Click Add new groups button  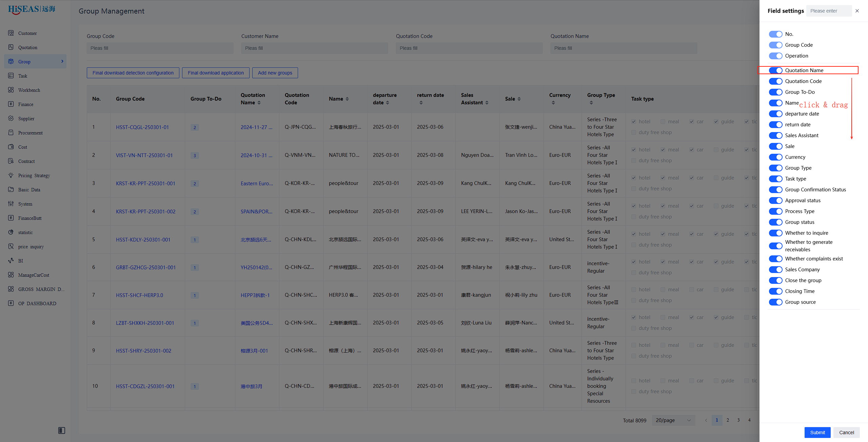tap(275, 73)
